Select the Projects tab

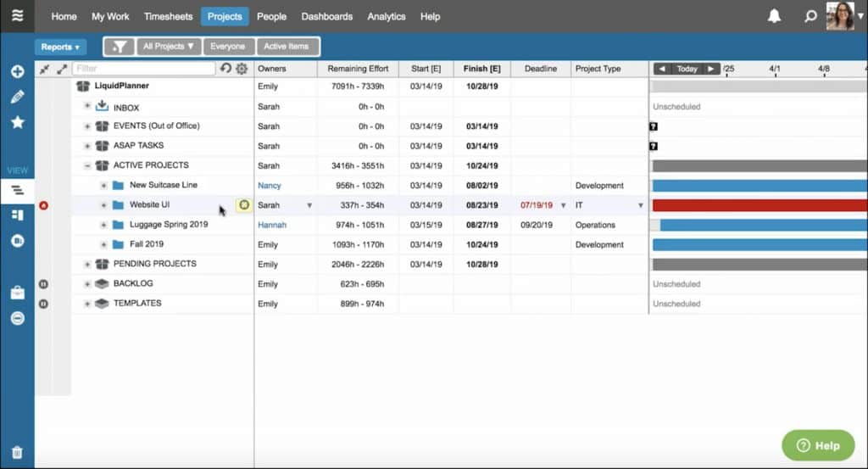225,17
